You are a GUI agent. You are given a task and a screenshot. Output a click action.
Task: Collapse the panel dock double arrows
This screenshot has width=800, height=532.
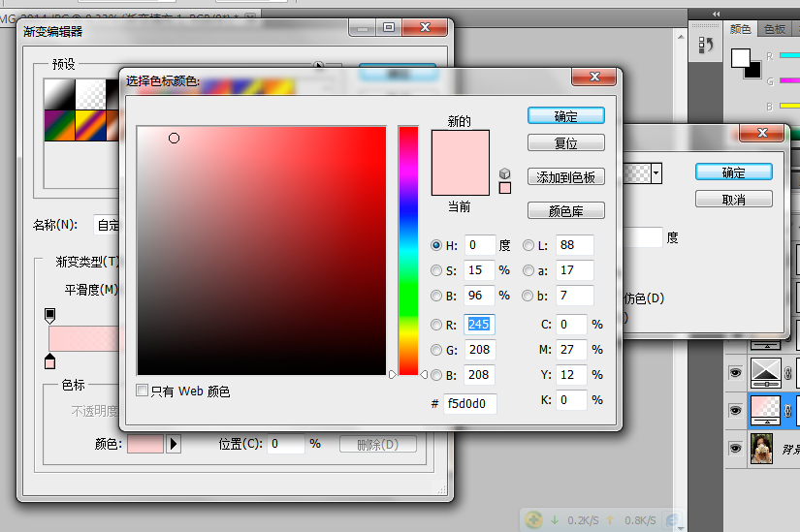click(x=717, y=14)
